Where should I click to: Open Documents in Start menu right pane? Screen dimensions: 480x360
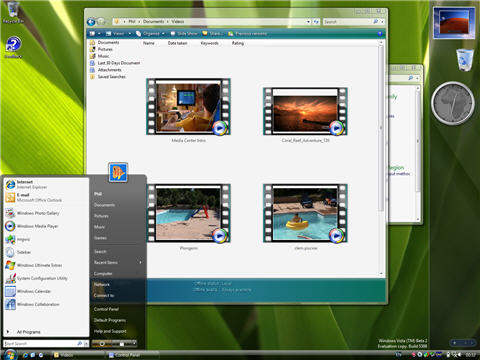click(x=104, y=205)
